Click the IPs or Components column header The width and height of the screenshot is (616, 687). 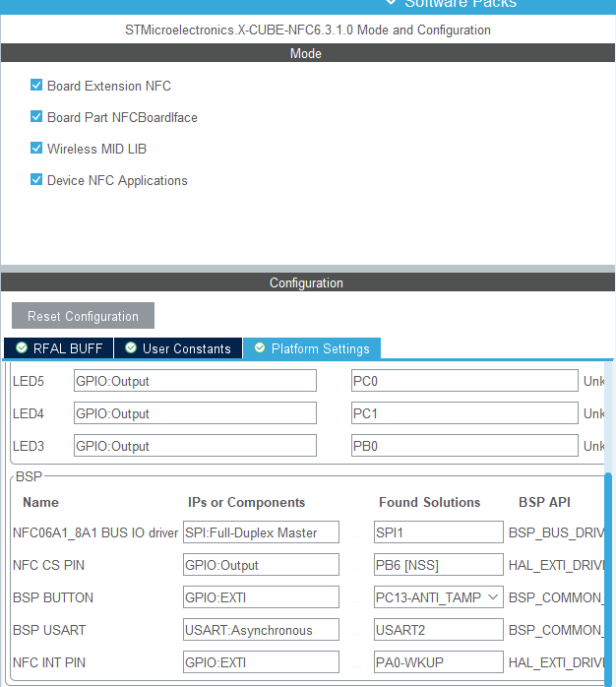(246, 502)
